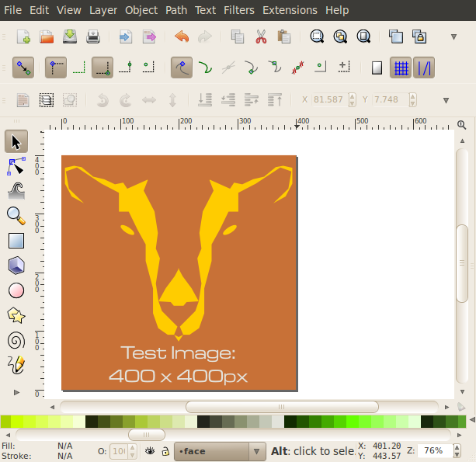The width and height of the screenshot is (476, 462).
Task: Increase opacity value stepper
Action: coord(132,448)
